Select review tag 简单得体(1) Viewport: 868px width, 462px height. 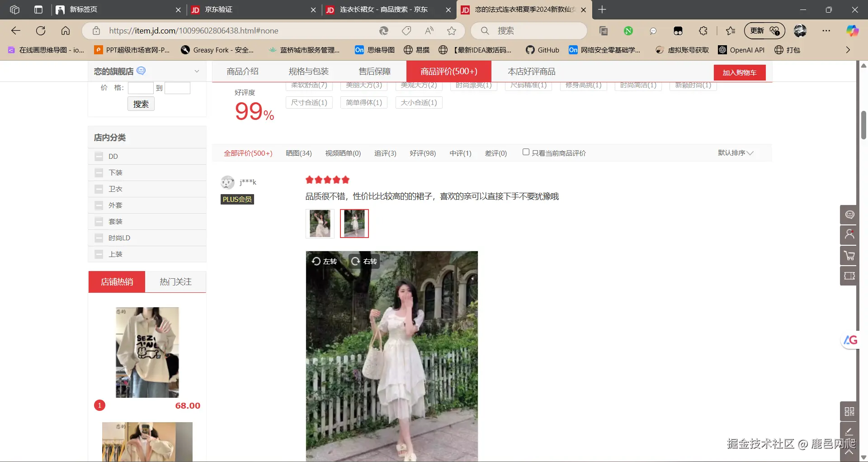click(364, 102)
